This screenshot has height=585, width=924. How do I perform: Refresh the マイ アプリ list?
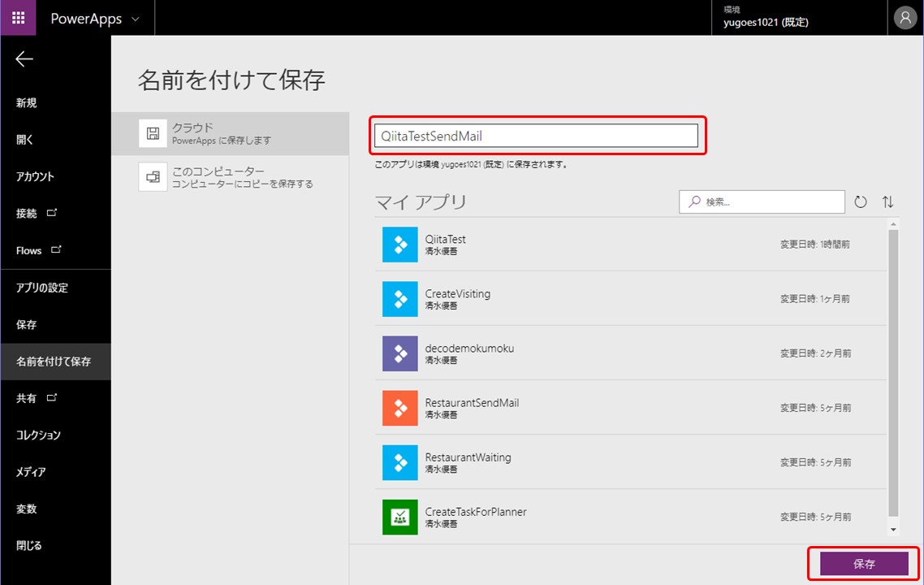(860, 201)
